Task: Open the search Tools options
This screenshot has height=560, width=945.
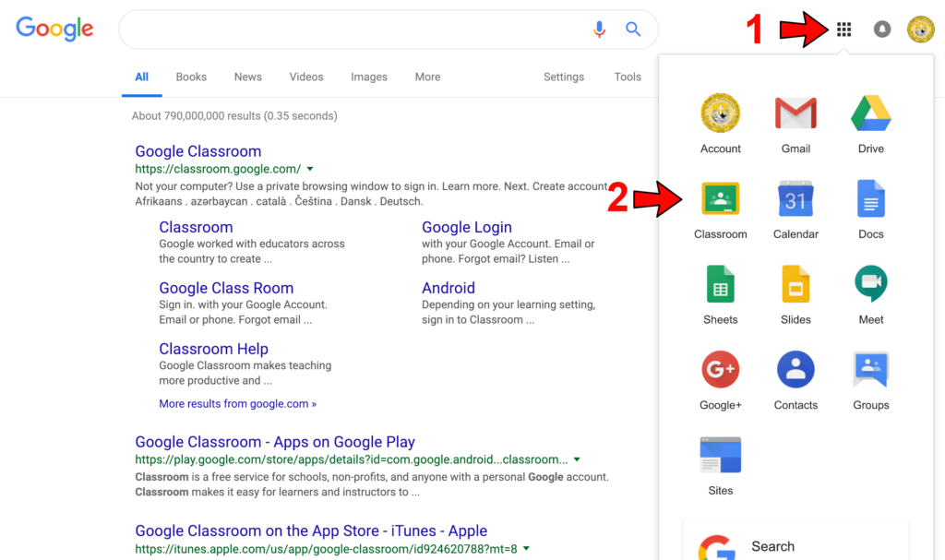Action: tap(628, 77)
